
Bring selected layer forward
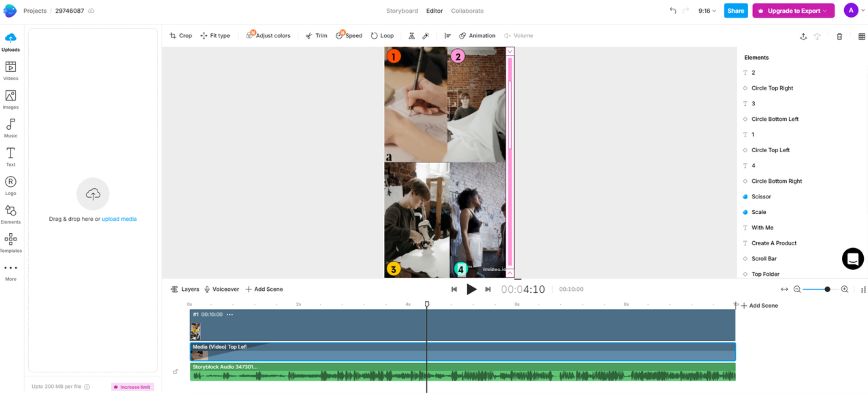tap(803, 37)
